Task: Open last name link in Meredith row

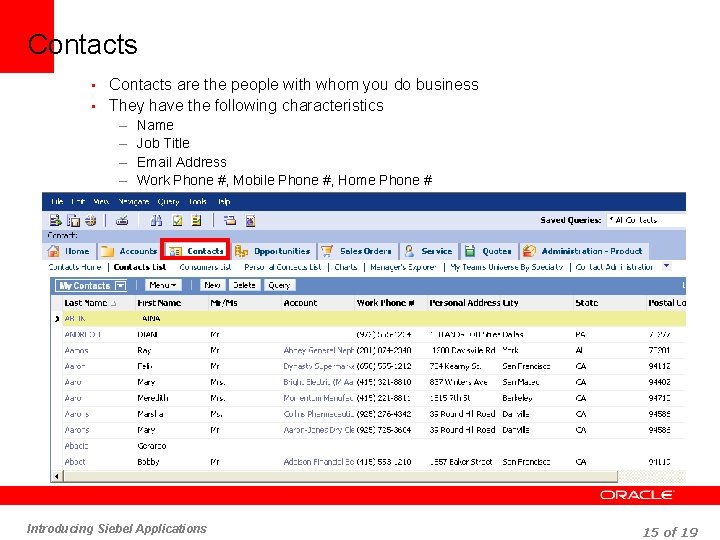Action: click(x=73, y=398)
